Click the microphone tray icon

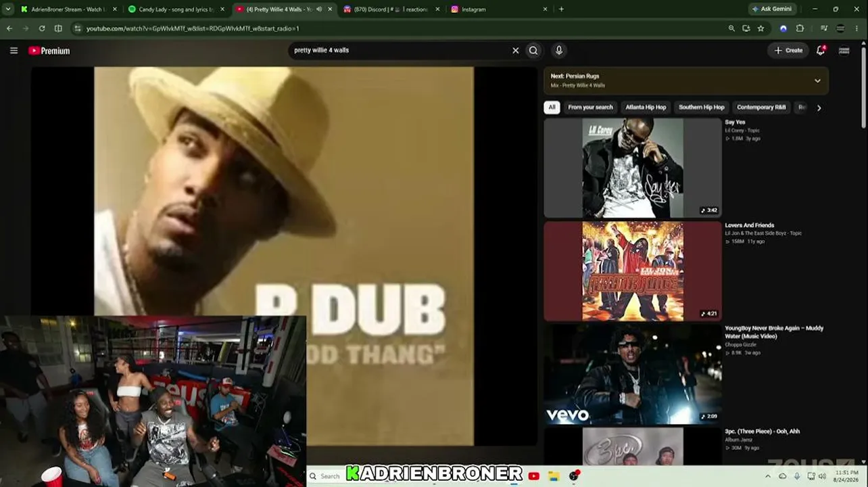(x=798, y=476)
